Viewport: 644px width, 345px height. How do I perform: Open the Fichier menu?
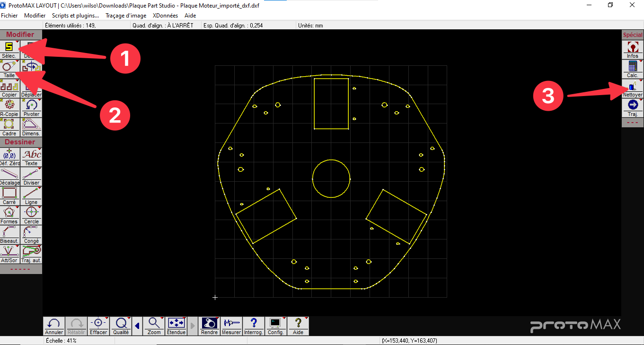click(9, 16)
